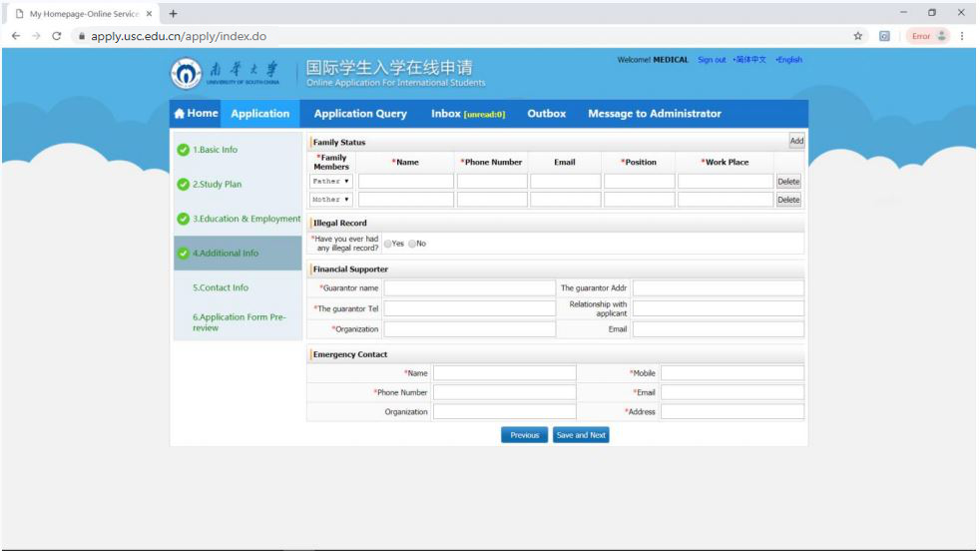
Task: Expand the Father family member dropdown
Action: pos(331,182)
